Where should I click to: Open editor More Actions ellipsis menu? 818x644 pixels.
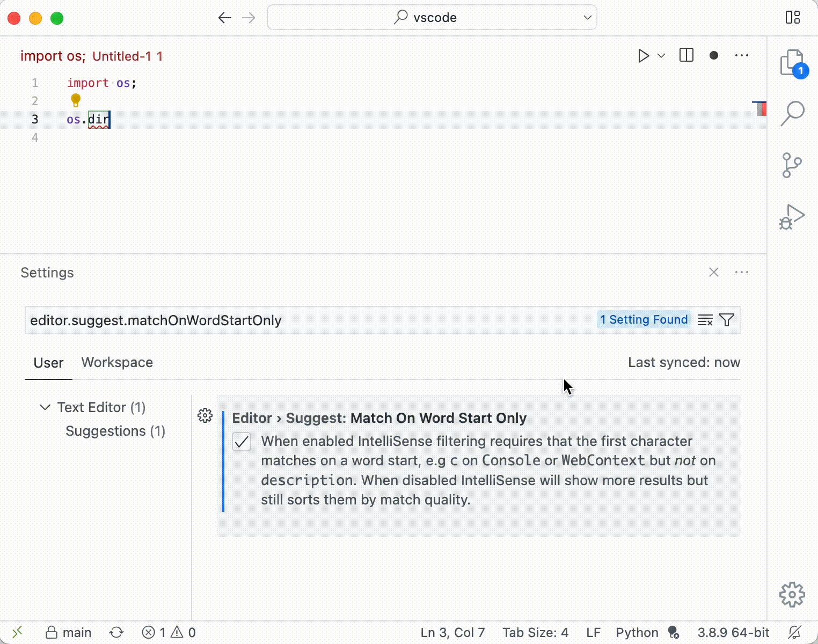(x=742, y=55)
